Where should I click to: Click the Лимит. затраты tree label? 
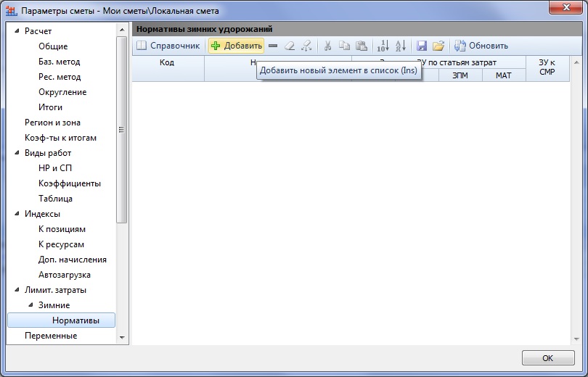(55, 290)
